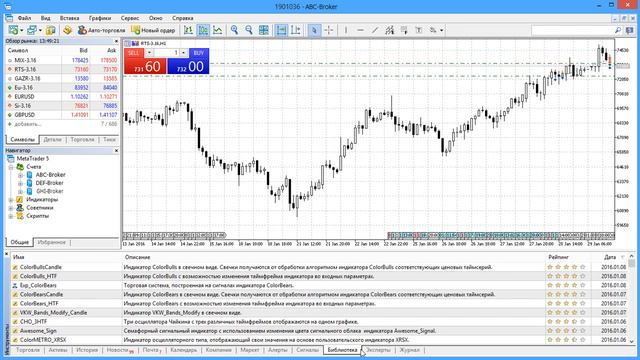Viewport: 640px width, 360px height.
Task: Switch chart to bar chart mode
Action: 188,30
